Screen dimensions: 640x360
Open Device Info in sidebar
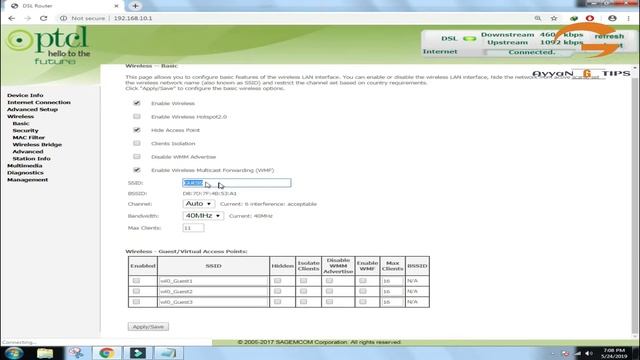click(x=25, y=95)
